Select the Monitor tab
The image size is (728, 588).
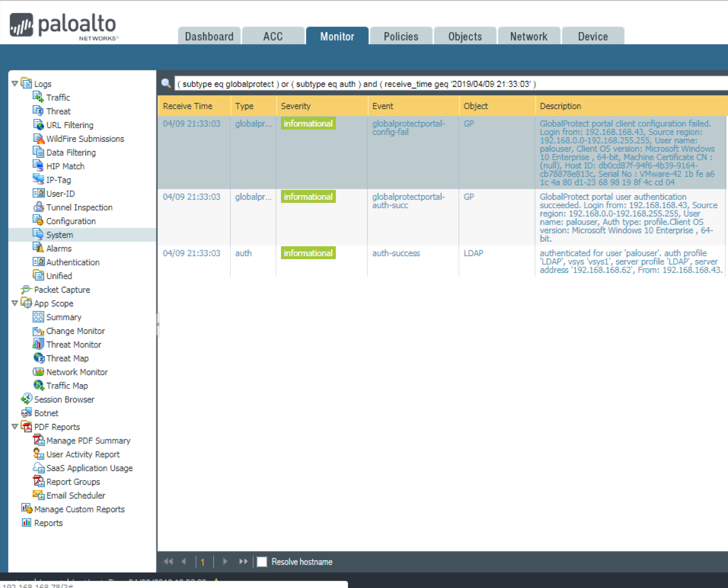pyautogui.click(x=337, y=36)
